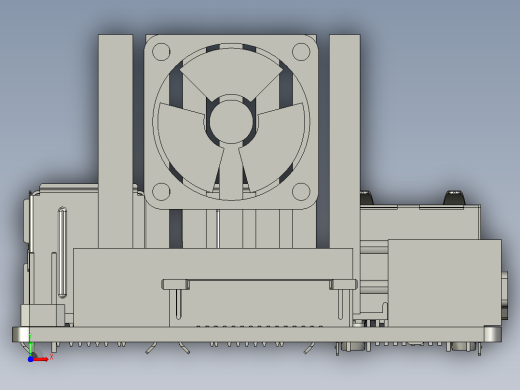This screenshot has height=390, width=520.
Task: Select the far-right screw head on top
Action: tap(454, 198)
